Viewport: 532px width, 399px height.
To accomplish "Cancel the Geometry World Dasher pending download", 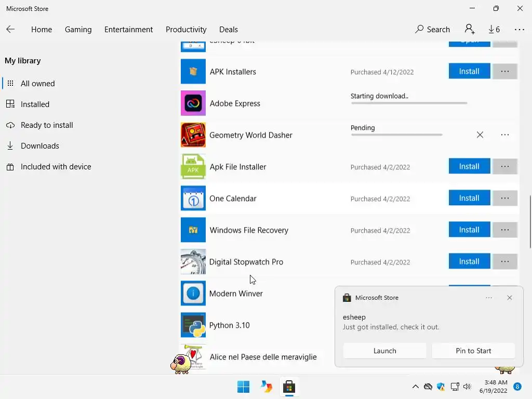I will 480,135.
